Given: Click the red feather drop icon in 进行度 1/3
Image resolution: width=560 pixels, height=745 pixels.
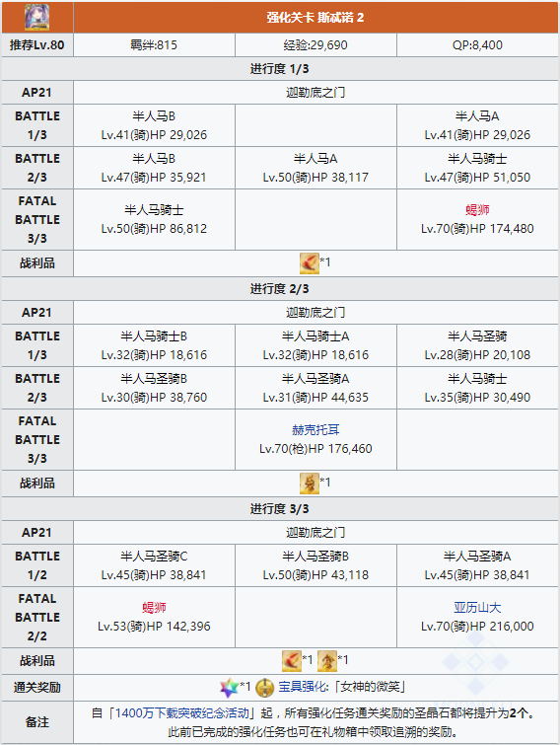Looking at the screenshot, I should [310, 263].
